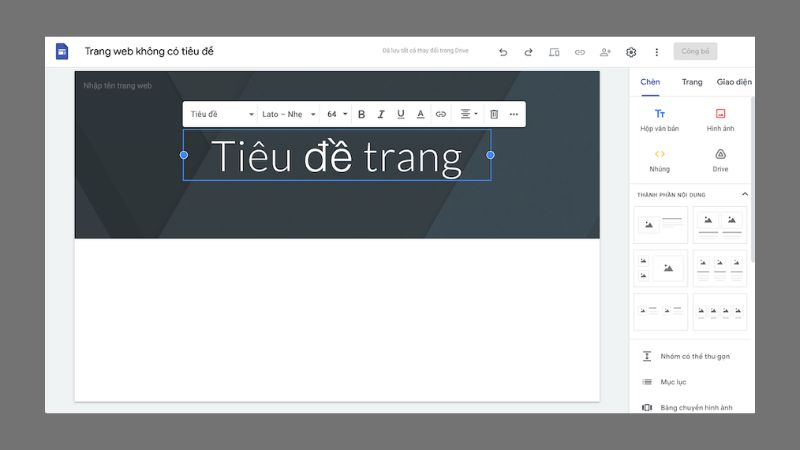800x450 pixels.
Task: Click the right resize handle of title box
Action: pos(490,155)
